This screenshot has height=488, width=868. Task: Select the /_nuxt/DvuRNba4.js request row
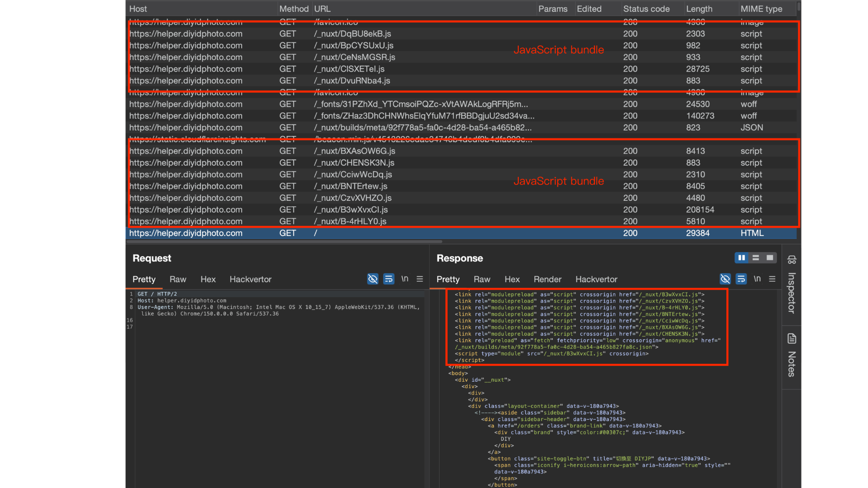pyautogui.click(x=461, y=80)
